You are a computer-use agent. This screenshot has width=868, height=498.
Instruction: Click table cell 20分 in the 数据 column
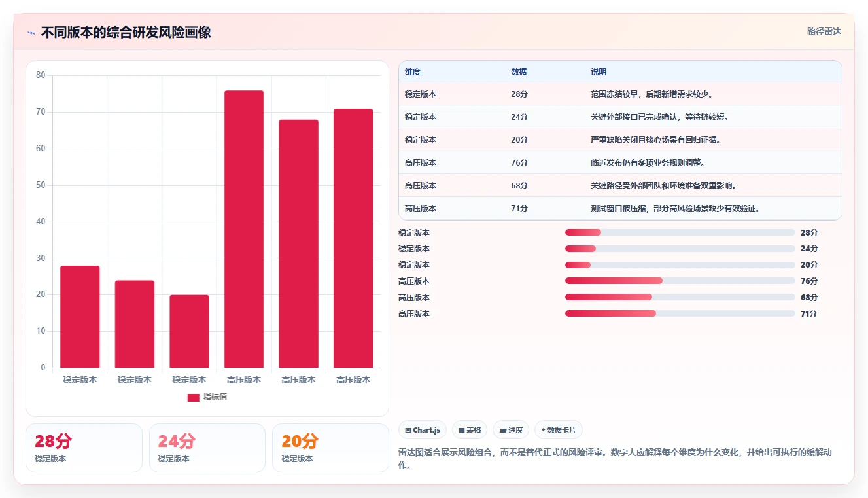[519, 140]
